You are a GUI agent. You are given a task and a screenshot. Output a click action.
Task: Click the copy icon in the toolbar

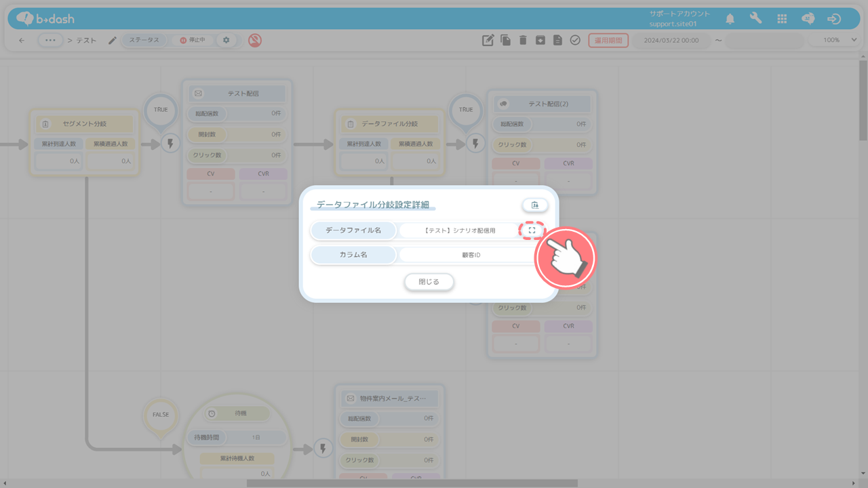[506, 40]
